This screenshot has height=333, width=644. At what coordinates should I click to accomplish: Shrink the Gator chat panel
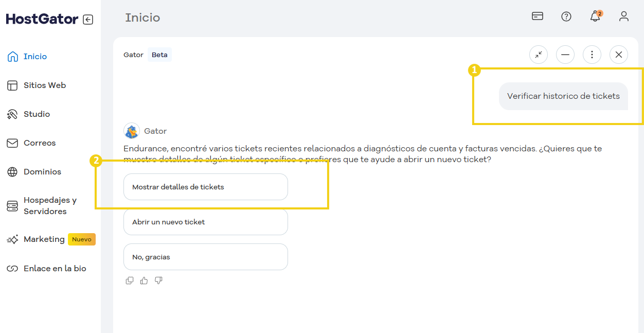[539, 55]
